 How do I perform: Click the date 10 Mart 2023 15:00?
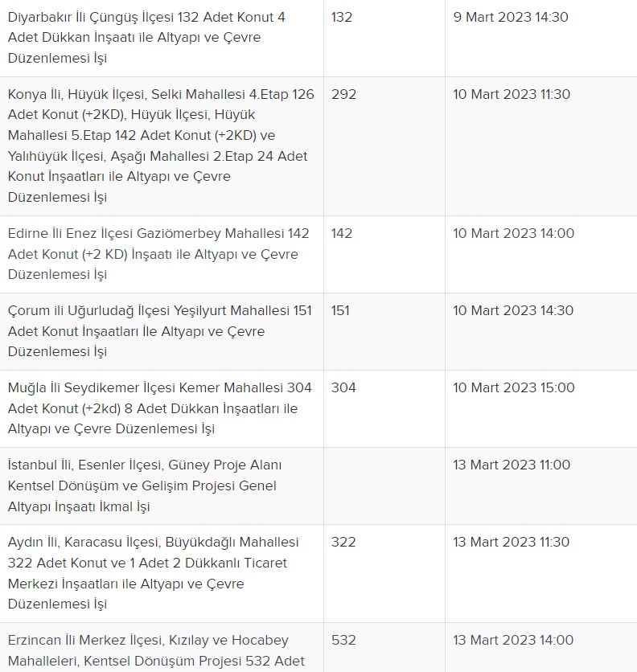513,388
